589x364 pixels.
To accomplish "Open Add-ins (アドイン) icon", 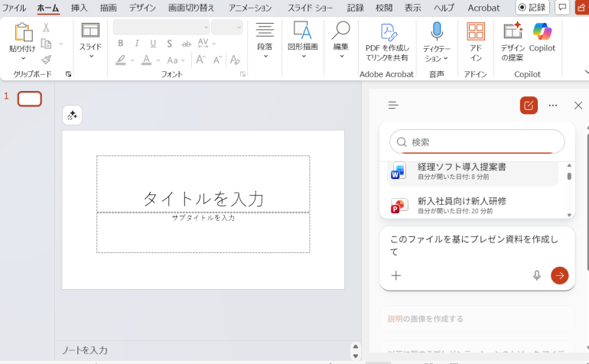I will (x=476, y=31).
